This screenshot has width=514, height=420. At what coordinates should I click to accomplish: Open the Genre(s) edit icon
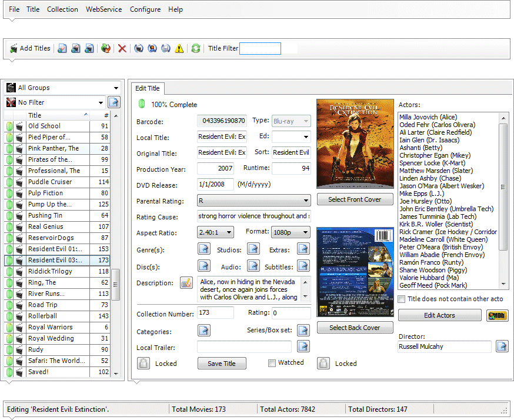tap(203, 249)
